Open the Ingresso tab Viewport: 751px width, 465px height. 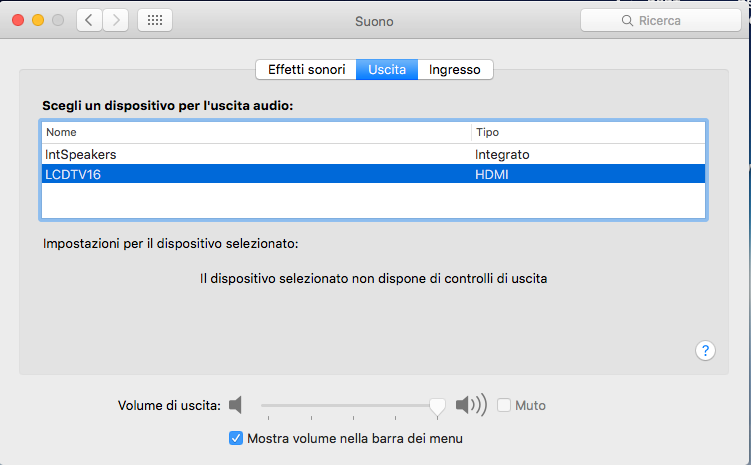(455, 69)
